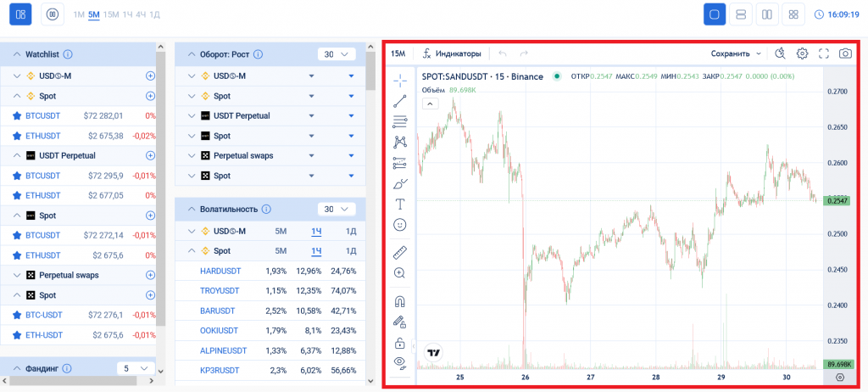This screenshot has height=392, width=868.
Task: Select the Text drawing tool
Action: [400, 204]
